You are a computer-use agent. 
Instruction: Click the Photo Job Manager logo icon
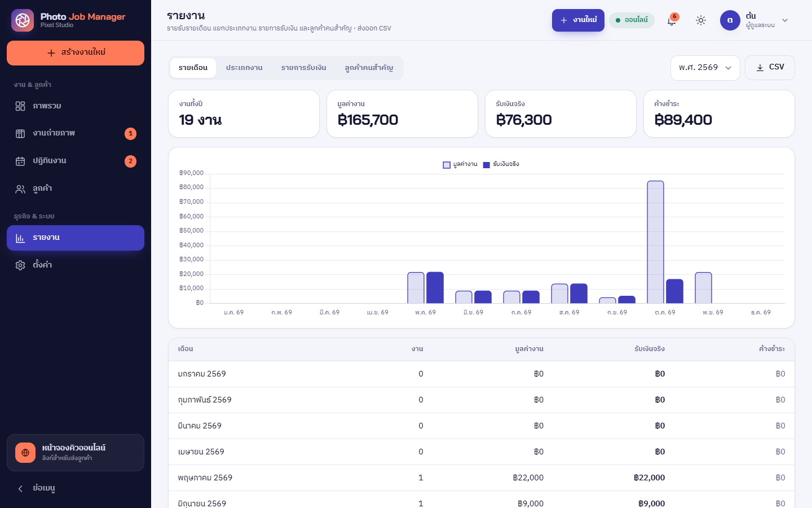point(23,20)
